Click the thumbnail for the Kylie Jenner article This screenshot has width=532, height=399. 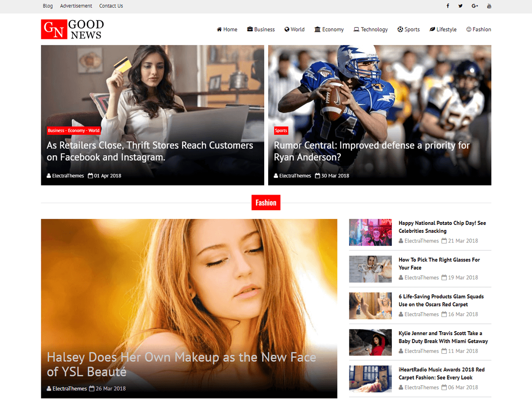pyautogui.click(x=370, y=342)
